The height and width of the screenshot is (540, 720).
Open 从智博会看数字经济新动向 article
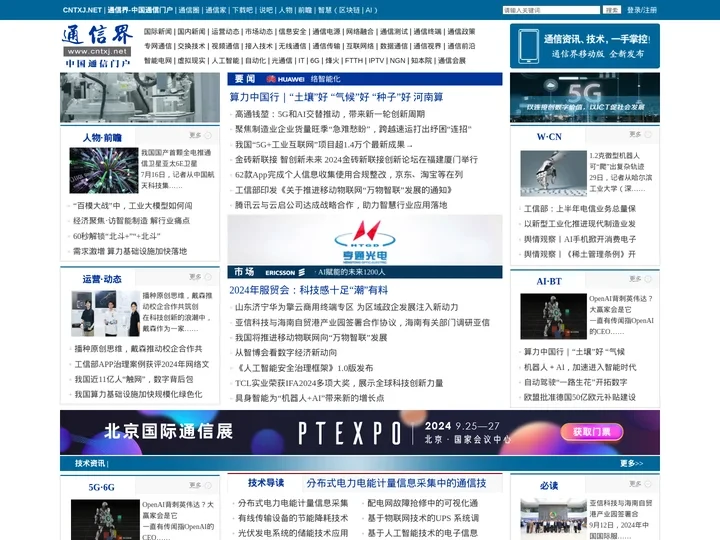286,352
